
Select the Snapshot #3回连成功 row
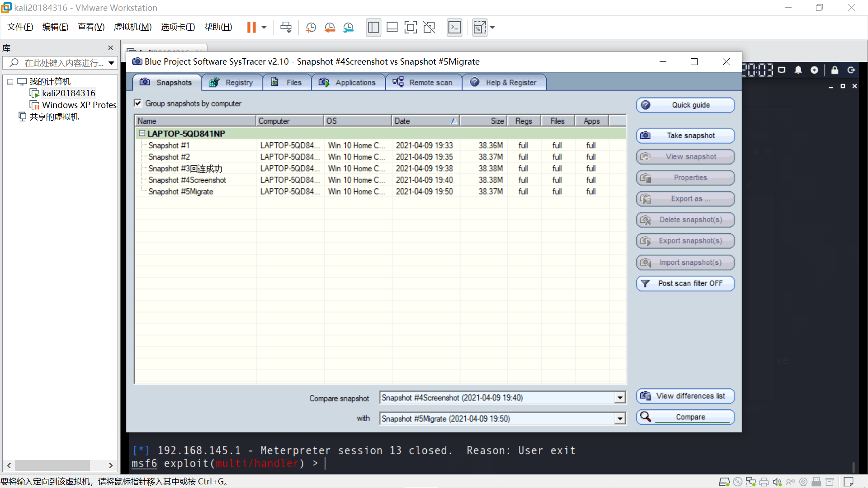[x=185, y=169]
